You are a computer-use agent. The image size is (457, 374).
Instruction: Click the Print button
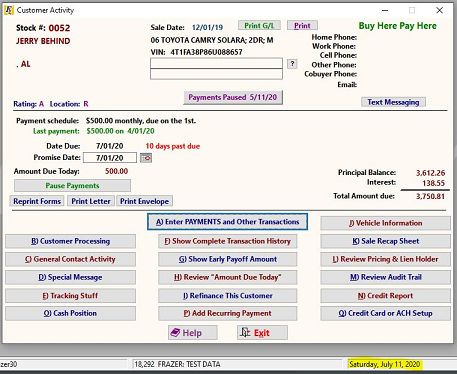pyautogui.click(x=302, y=26)
